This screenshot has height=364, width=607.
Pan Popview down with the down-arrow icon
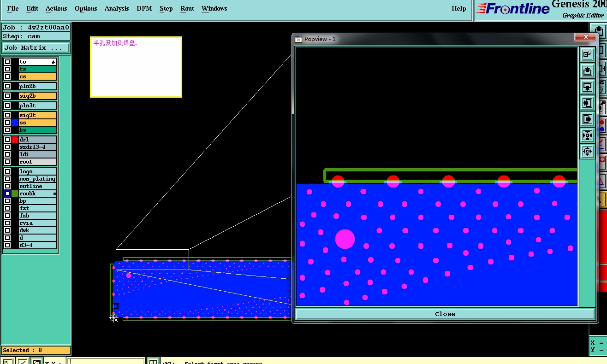click(587, 87)
